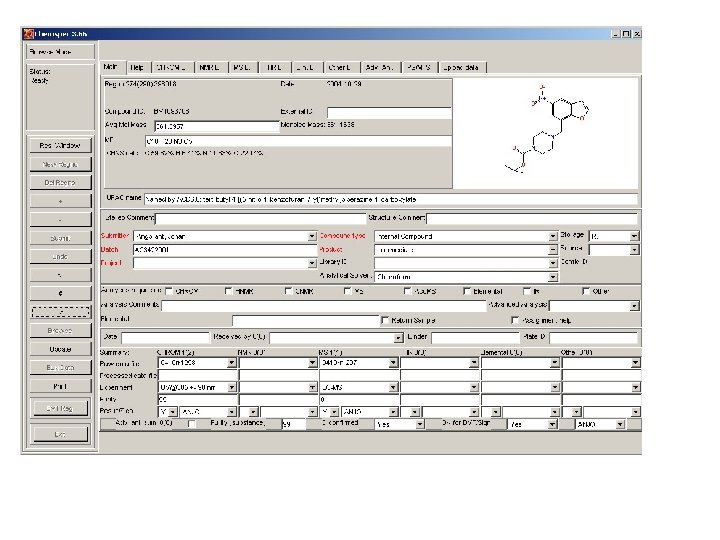Tick the Other analysis checkbox

tap(586, 291)
